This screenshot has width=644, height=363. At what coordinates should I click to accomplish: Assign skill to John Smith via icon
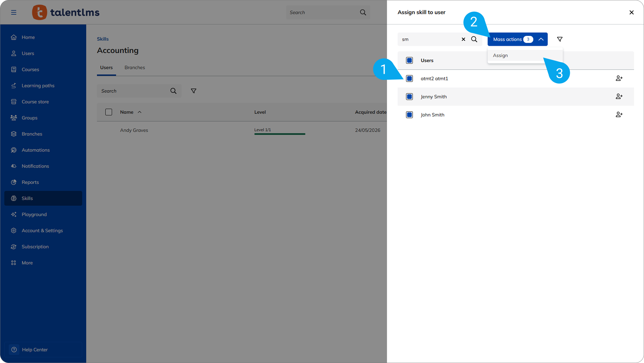(x=619, y=115)
